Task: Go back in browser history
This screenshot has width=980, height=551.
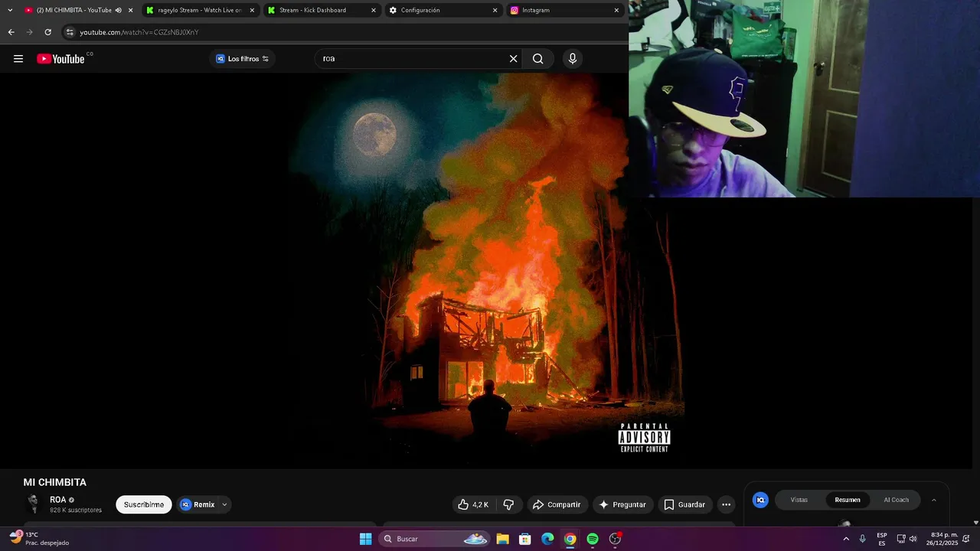Action: [x=11, y=32]
